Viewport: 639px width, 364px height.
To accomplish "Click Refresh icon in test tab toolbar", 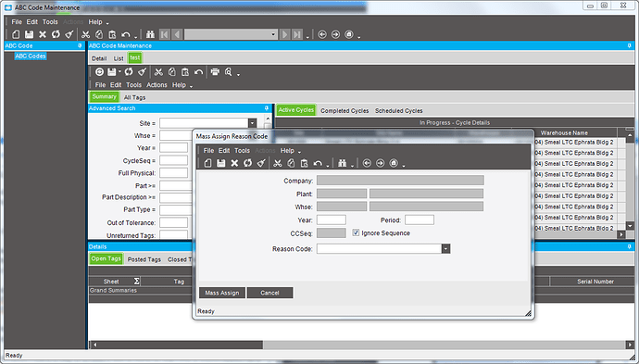I will [129, 72].
